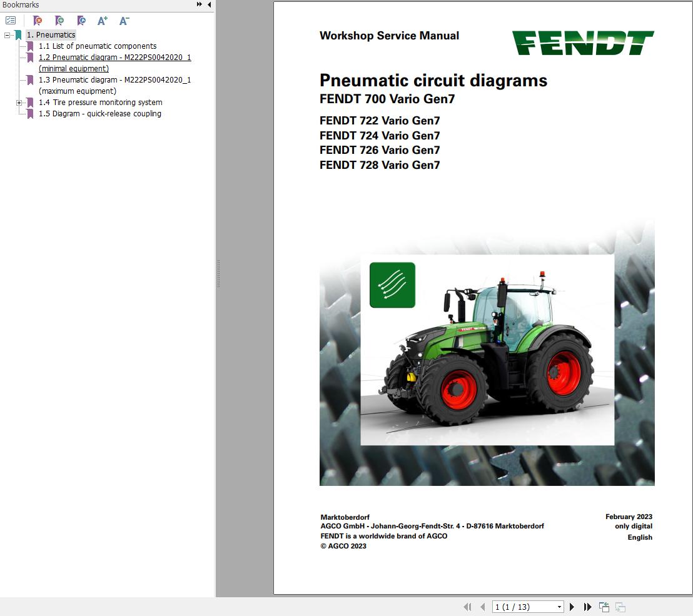Open the page number dropdown arrow
Image resolution: width=693 pixels, height=616 pixels.
coord(560,607)
